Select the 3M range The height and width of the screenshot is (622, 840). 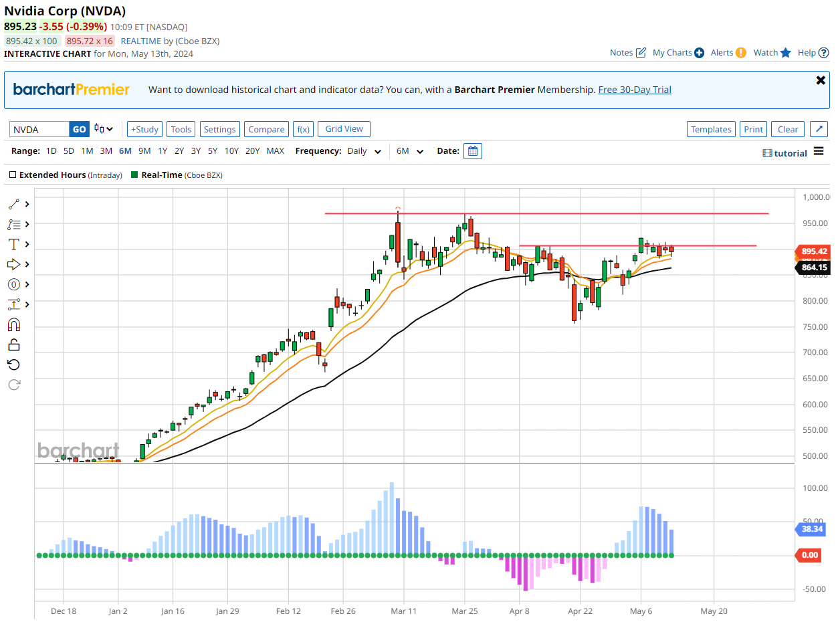tap(106, 151)
